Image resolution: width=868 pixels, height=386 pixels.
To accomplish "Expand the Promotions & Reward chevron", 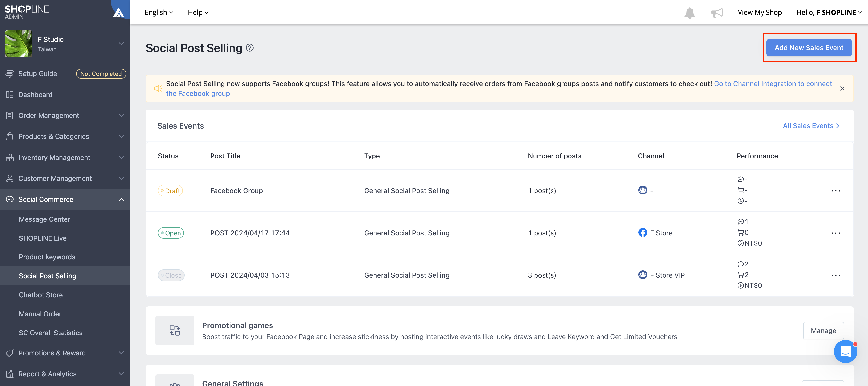I will (x=121, y=353).
